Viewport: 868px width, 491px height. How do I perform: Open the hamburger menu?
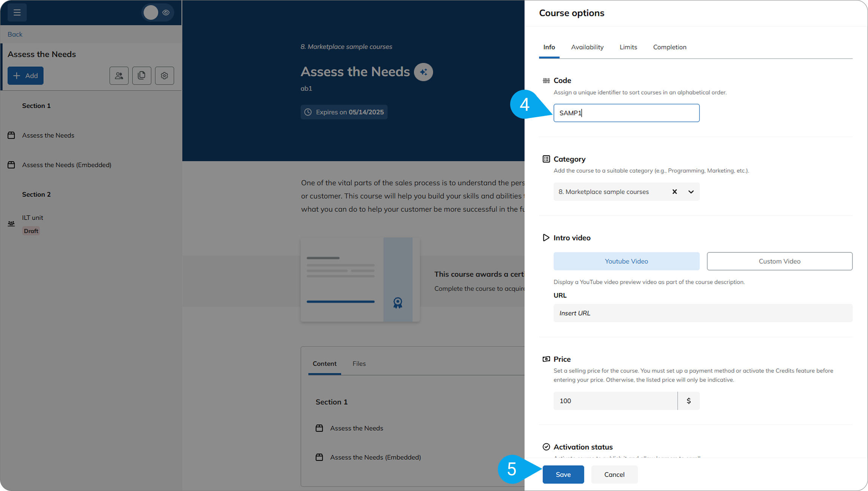(x=17, y=12)
